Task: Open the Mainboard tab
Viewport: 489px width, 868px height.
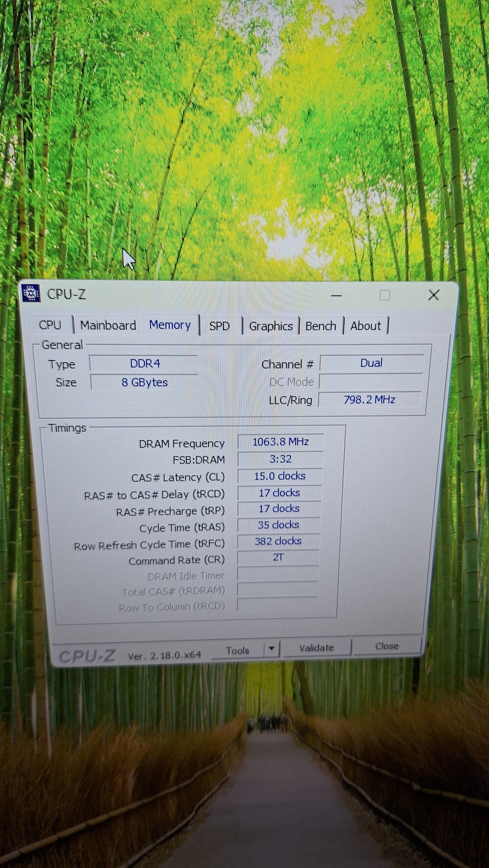Action: click(108, 325)
